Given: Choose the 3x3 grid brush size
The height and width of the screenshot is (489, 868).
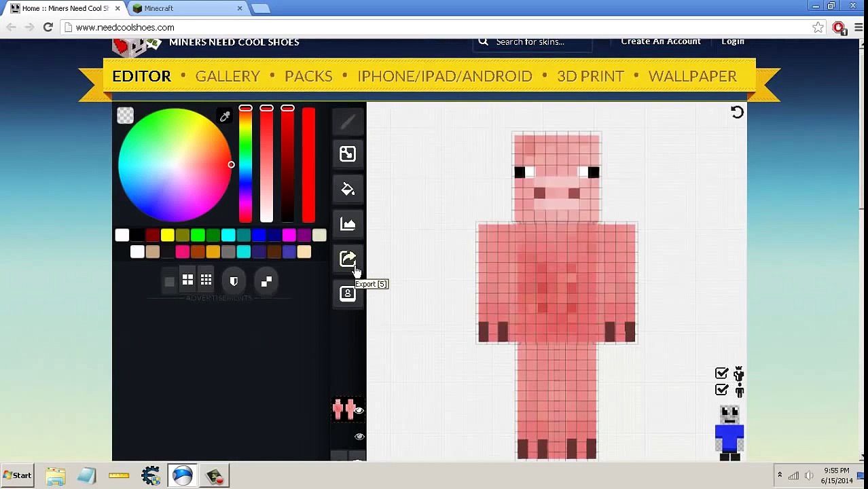Looking at the screenshot, I should 206,280.
